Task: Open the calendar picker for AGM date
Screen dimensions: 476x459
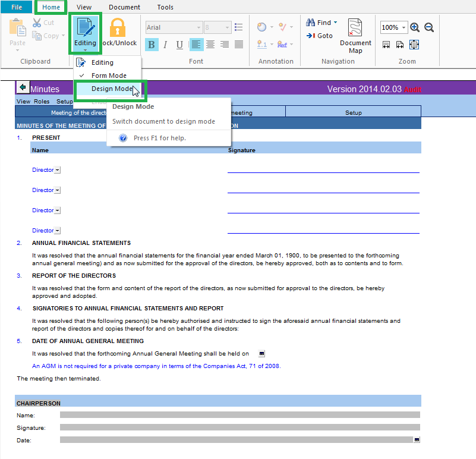Action: 262,353
